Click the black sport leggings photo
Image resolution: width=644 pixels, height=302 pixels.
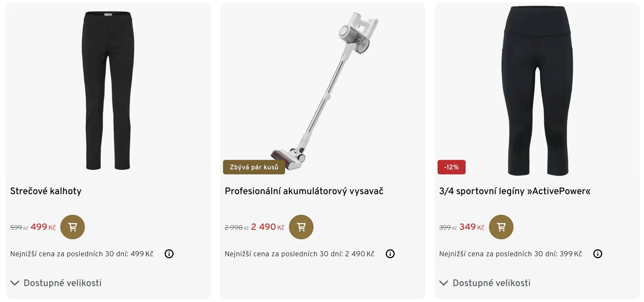point(537,91)
